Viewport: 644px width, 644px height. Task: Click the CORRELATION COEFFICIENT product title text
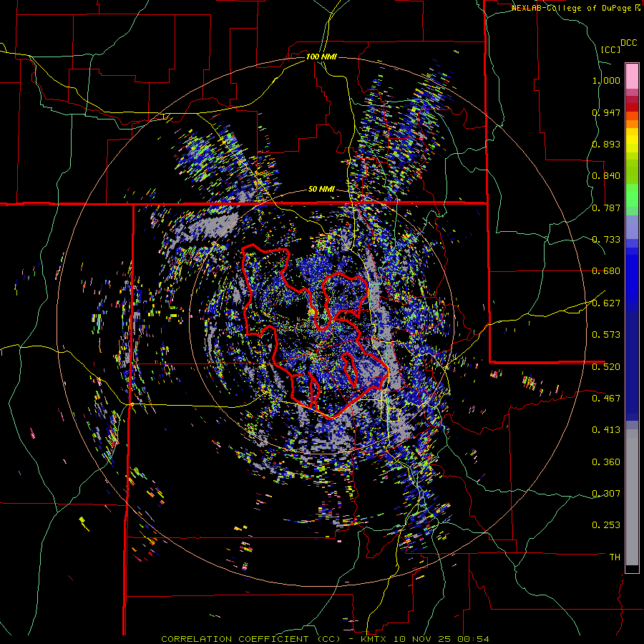pos(251,639)
